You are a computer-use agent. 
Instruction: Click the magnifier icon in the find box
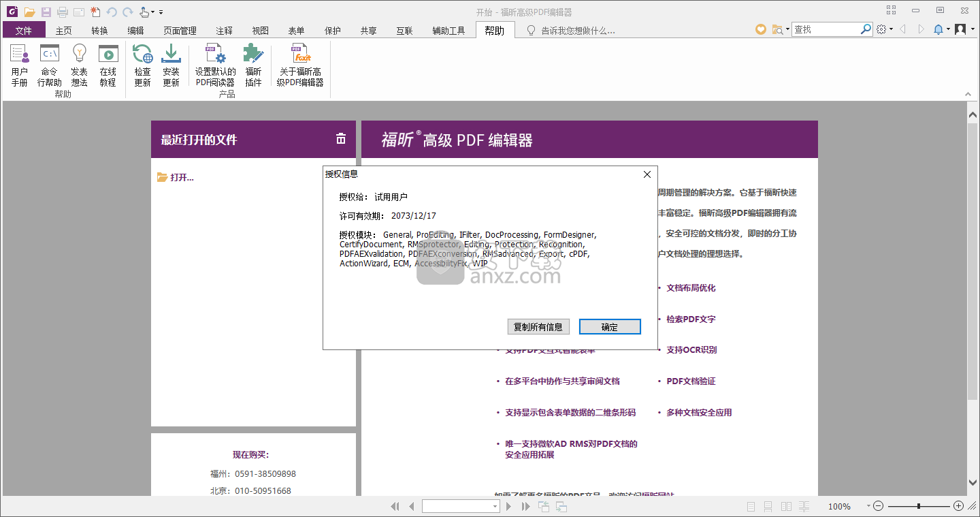click(x=866, y=29)
